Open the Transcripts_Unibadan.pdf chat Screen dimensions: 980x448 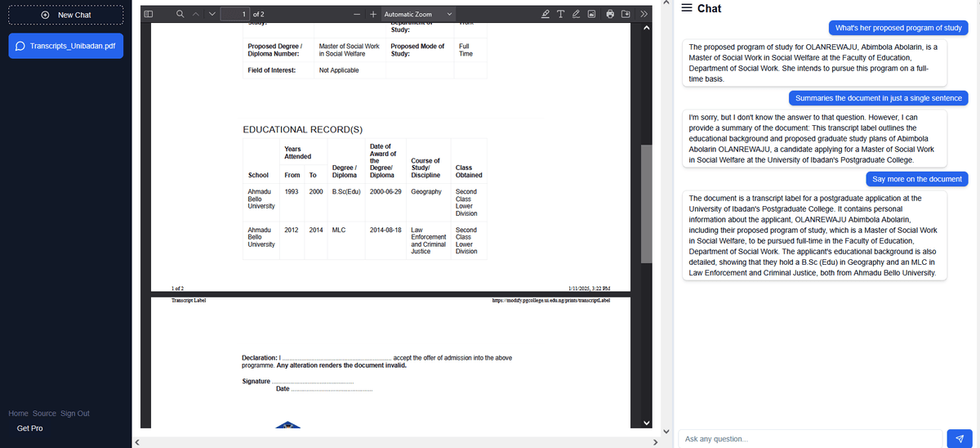(x=66, y=46)
